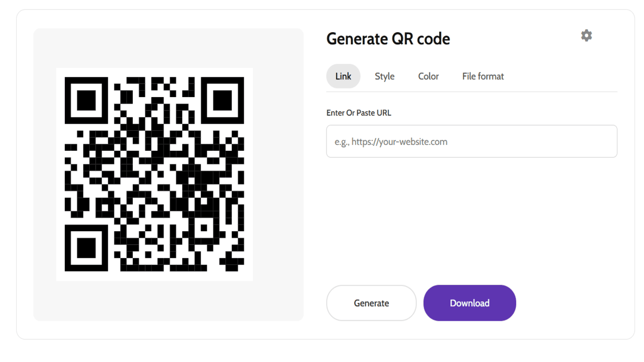644x362 pixels.
Task: Click the "Enter Or Paste URL" label
Action: [x=359, y=113]
